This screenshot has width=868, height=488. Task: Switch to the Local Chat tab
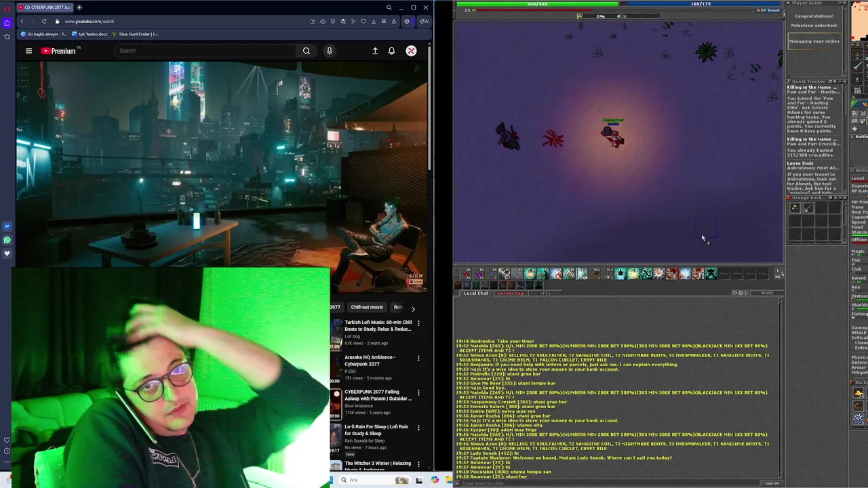(476, 293)
